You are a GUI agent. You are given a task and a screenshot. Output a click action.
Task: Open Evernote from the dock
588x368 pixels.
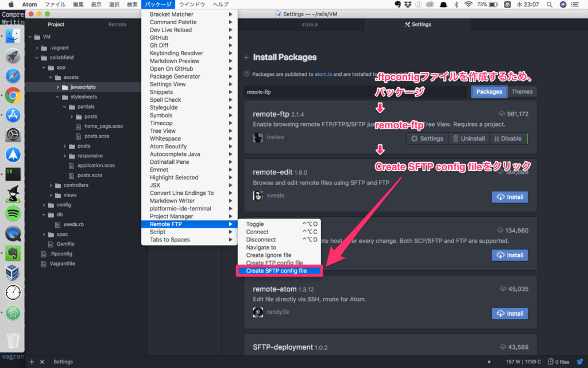point(13,253)
